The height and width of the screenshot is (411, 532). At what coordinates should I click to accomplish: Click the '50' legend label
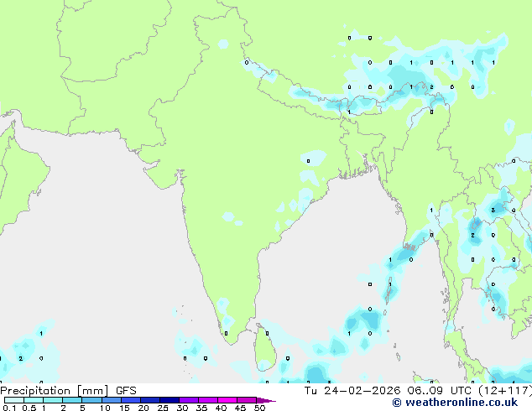[x=259, y=408]
